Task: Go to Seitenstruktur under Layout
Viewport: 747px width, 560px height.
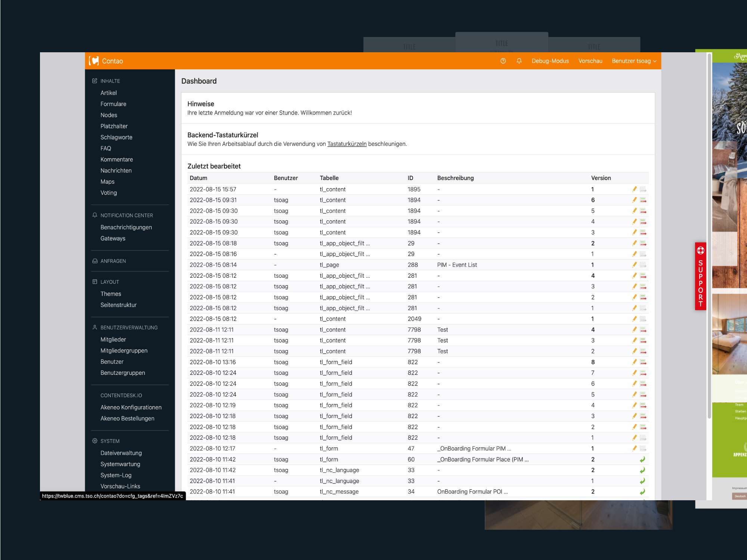Action: coord(118,305)
